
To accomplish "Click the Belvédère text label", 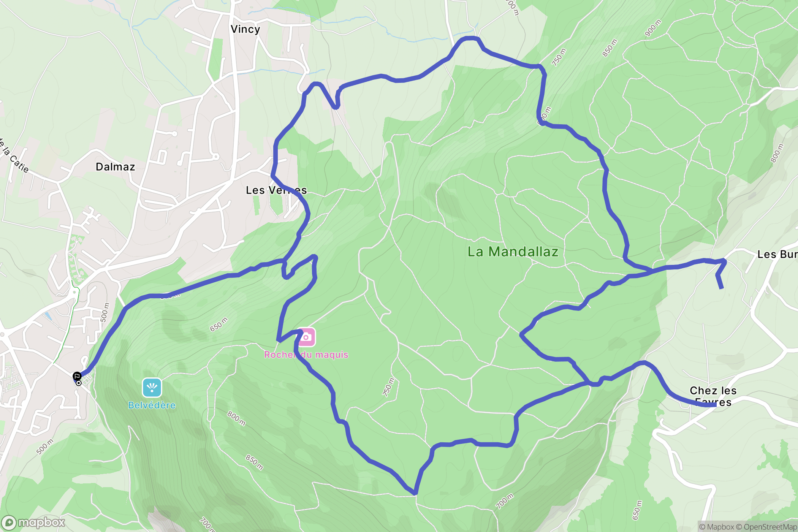I will (152, 405).
